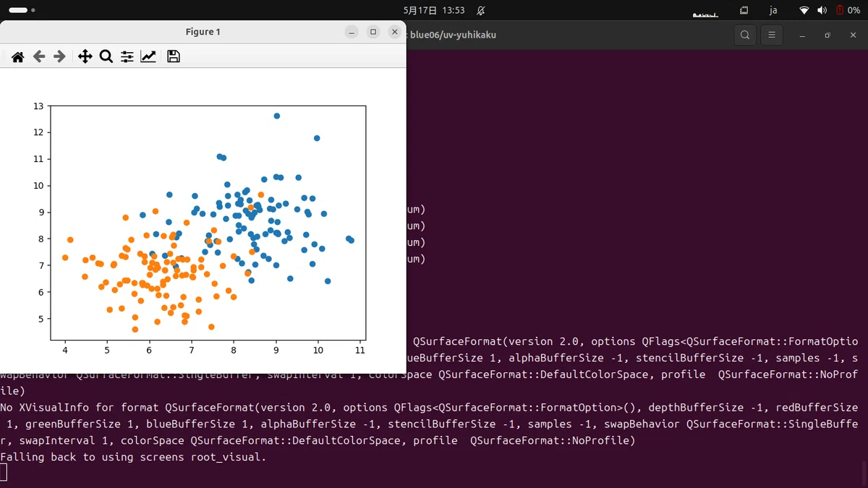Open the terminal hamburger menu

pyautogui.click(x=772, y=35)
